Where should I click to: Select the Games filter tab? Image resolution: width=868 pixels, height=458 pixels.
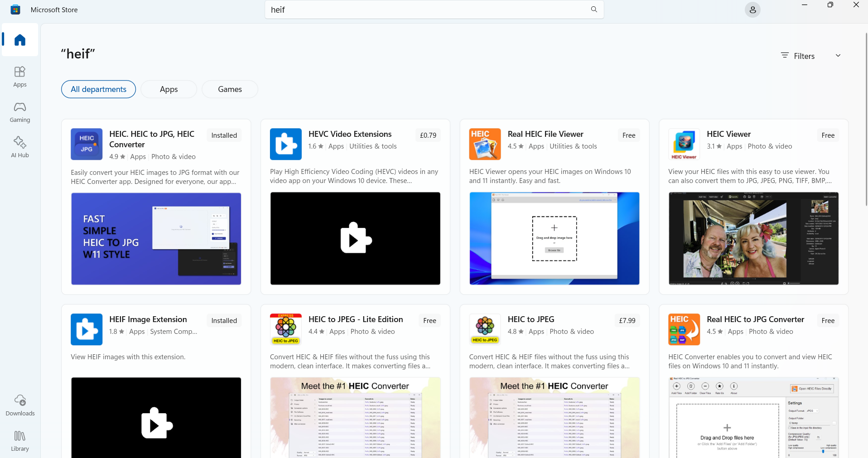[230, 89]
